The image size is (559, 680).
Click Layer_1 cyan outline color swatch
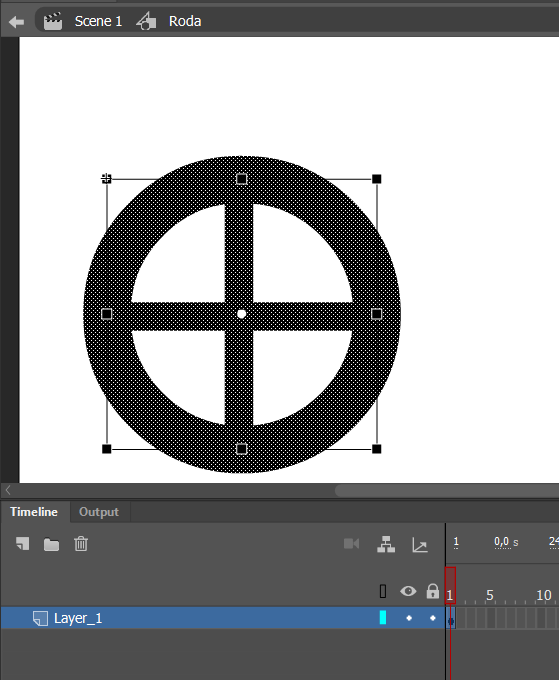coord(383,618)
